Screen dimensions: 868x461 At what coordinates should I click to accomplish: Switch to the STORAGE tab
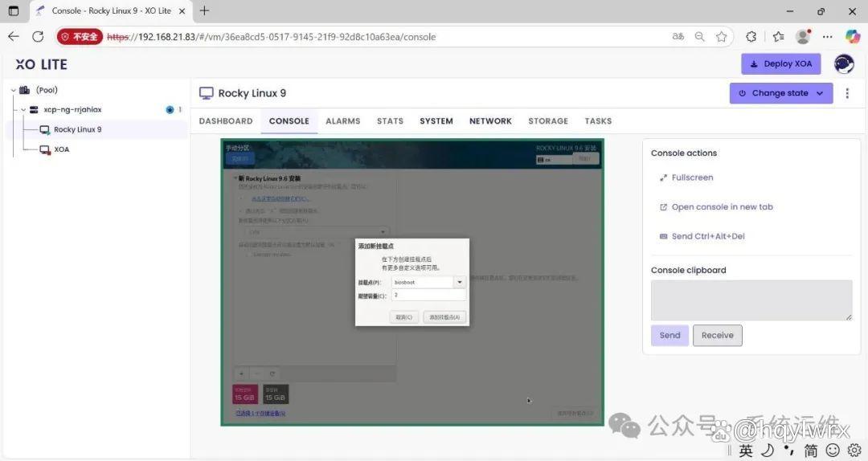548,120
